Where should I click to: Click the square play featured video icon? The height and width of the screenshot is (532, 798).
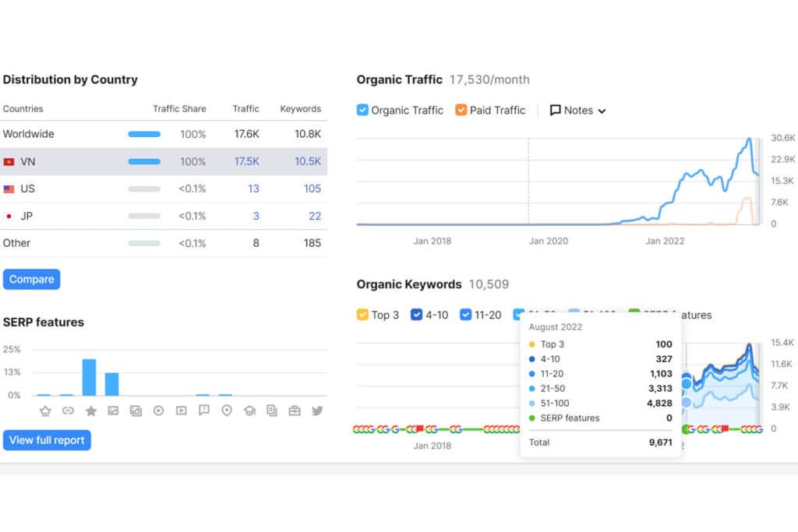tap(181, 410)
